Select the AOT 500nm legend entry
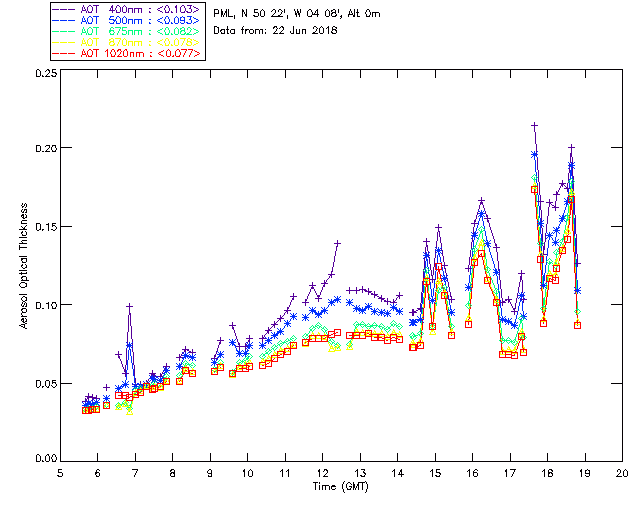This screenshot has width=640, height=512. [x=127, y=20]
